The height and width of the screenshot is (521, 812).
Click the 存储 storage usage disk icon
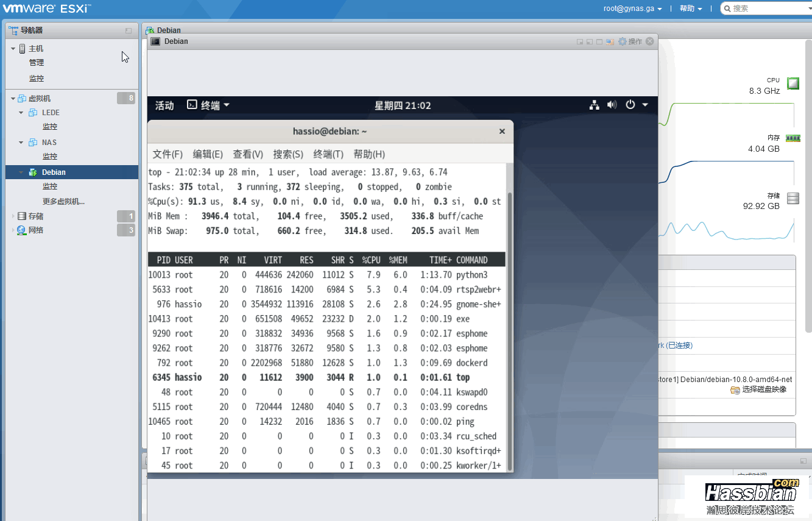coord(793,199)
